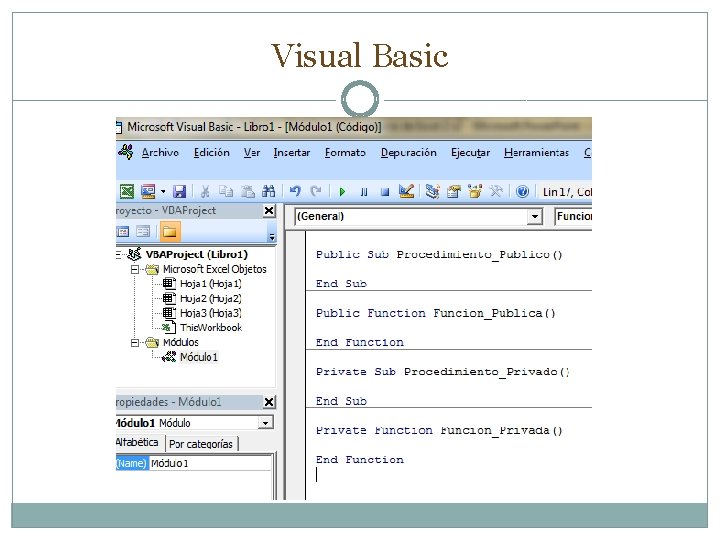This screenshot has width=720, height=540.
Task: Select Hoja3 (Hoja3) in project tree
Action: pyautogui.click(x=211, y=313)
